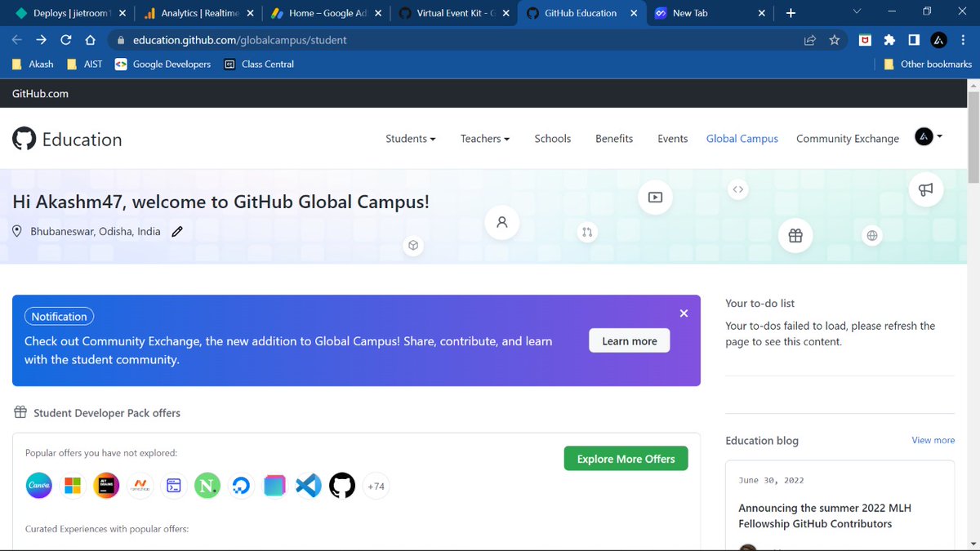
Task: Go to the Events page
Action: point(673,139)
